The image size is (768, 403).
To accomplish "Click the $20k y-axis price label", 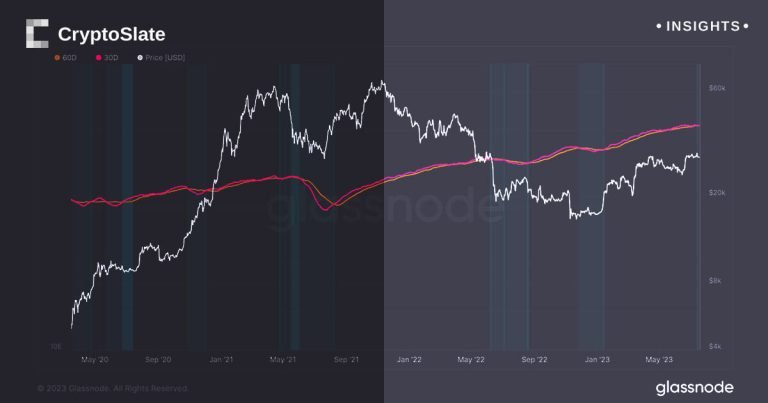I will point(717,192).
